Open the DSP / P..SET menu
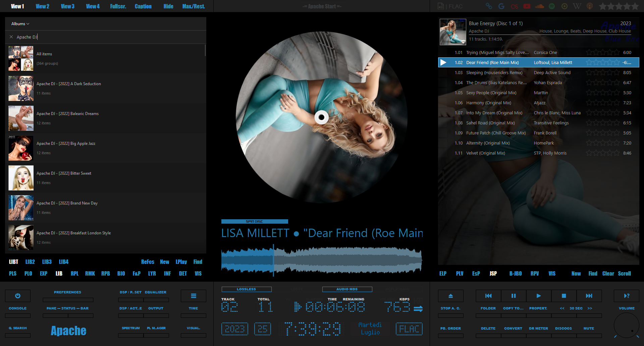Screen dimensions: 644x346 coord(130,292)
